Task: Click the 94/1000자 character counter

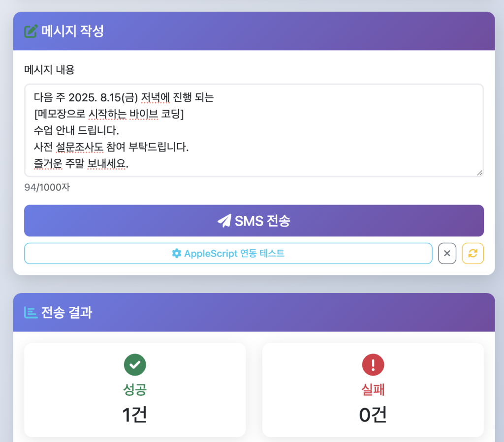Action: point(47,187)
